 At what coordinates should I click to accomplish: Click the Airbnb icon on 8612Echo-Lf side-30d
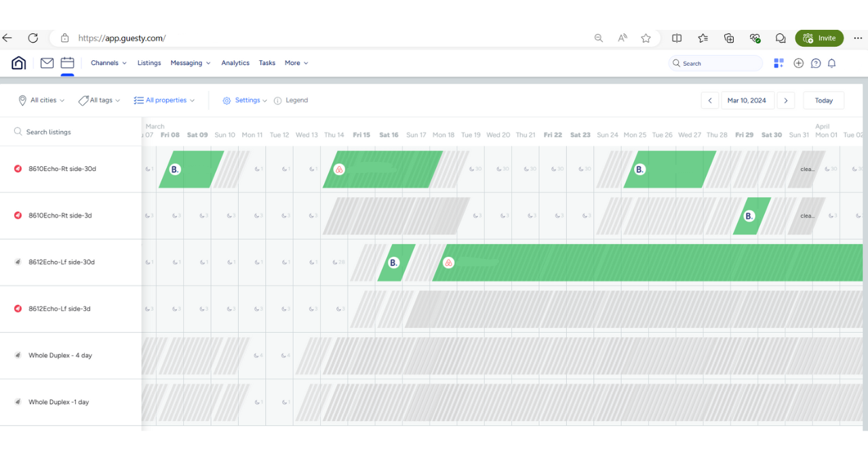[448, 262]
